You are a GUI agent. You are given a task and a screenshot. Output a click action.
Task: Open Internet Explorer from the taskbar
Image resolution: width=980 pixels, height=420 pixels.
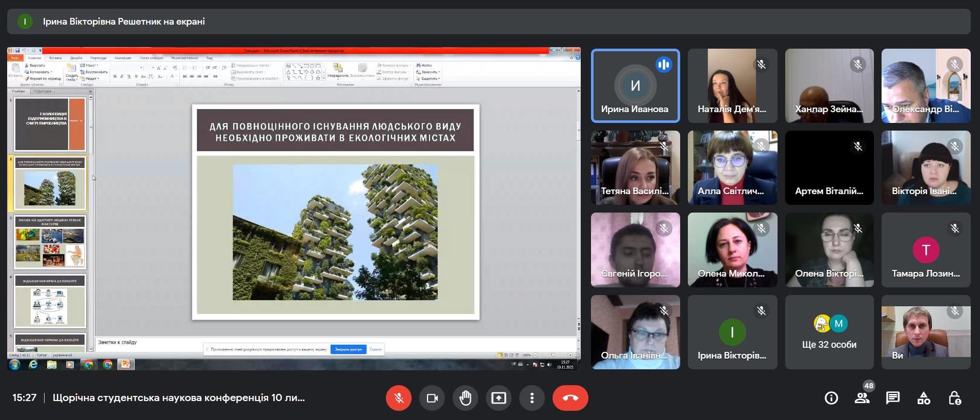(33, 364)
